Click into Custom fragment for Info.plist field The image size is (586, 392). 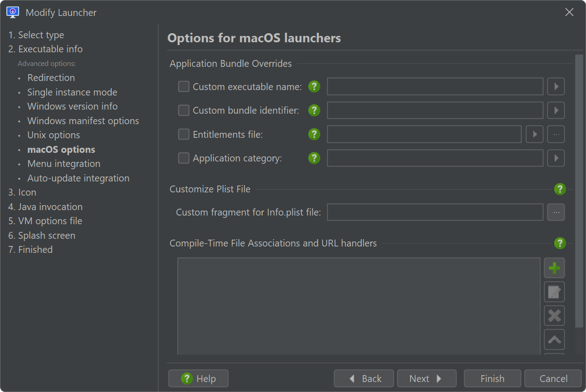click(x=435, y=212)
